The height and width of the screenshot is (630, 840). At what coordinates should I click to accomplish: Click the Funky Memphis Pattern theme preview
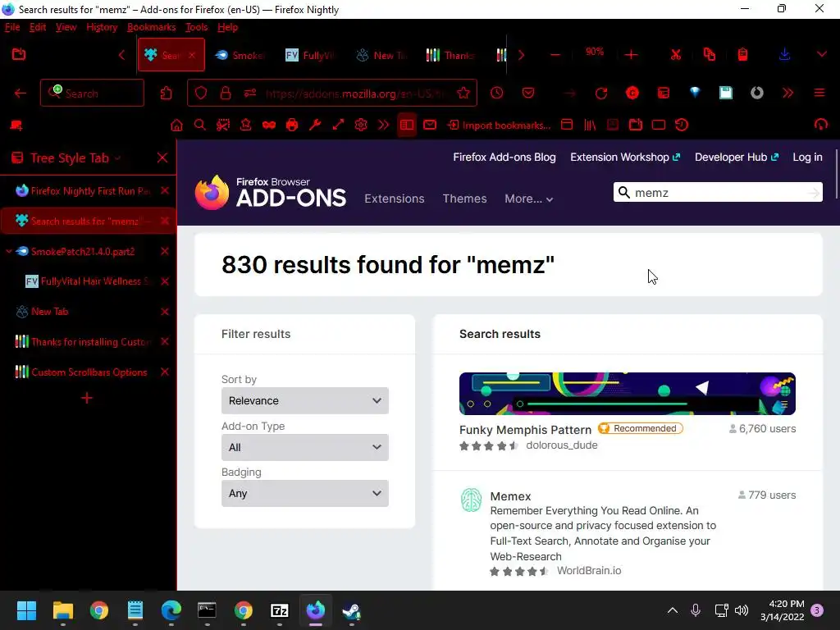628,394
